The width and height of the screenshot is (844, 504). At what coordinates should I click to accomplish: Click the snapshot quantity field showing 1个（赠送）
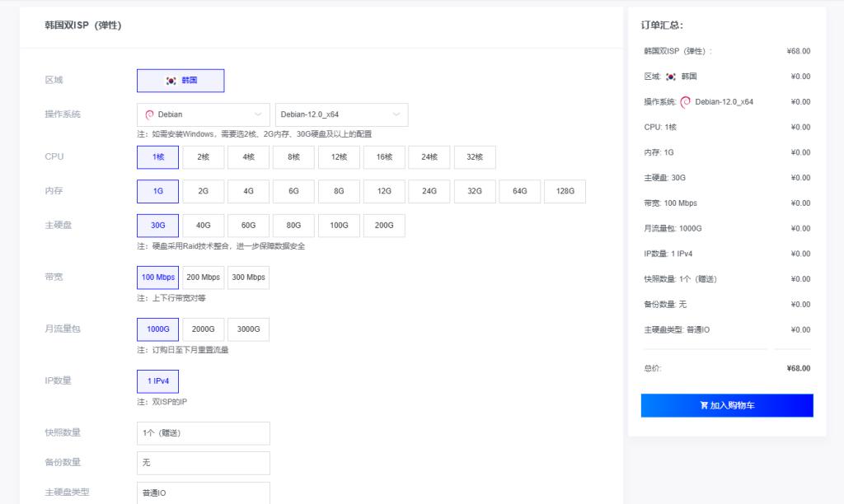[x=203, y=432]
